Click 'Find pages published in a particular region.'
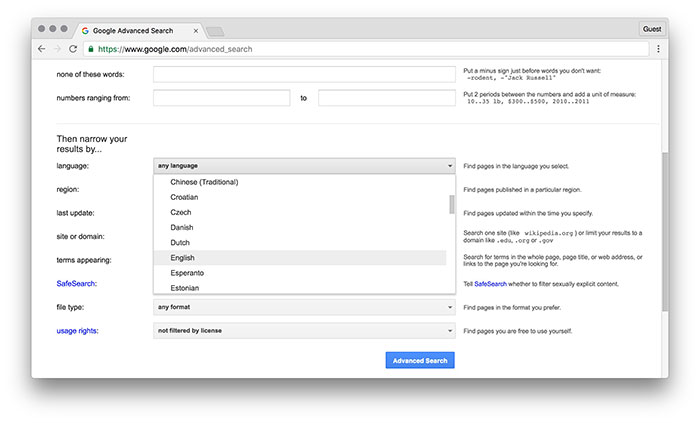This screenshot has height=423, width=700. point(522,190)
